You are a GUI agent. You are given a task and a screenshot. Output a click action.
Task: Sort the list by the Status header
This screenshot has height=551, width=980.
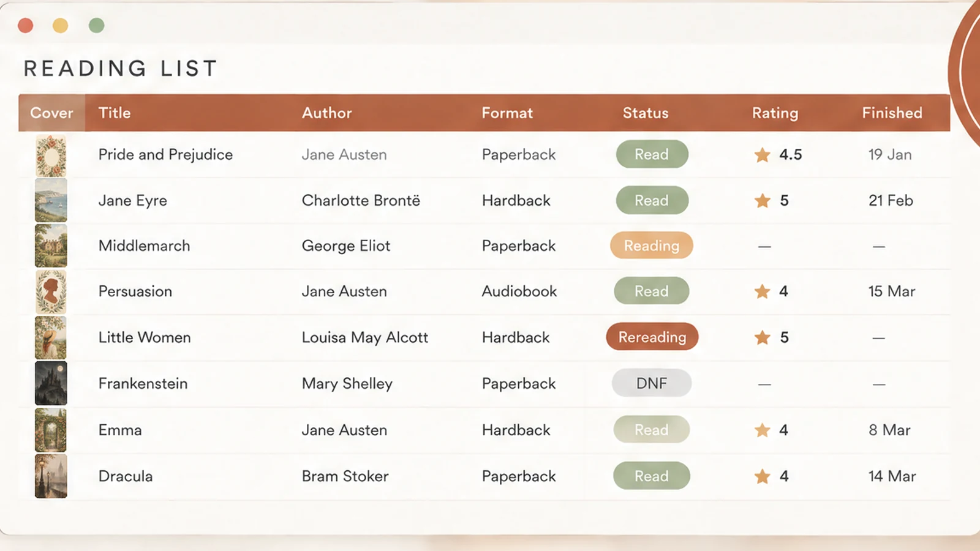click(x=646, y=113)
